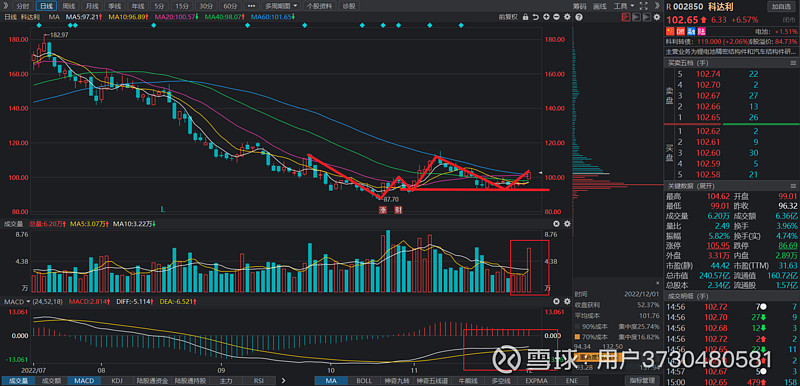Switch to the 周线 period tab
This screenshot has height=386, width=800.
point(69,6)
